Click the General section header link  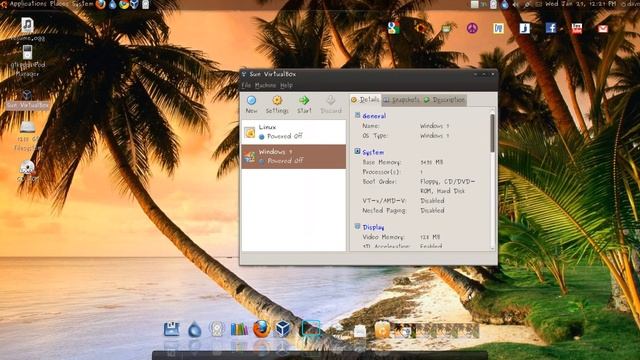(x=374, y=116)
